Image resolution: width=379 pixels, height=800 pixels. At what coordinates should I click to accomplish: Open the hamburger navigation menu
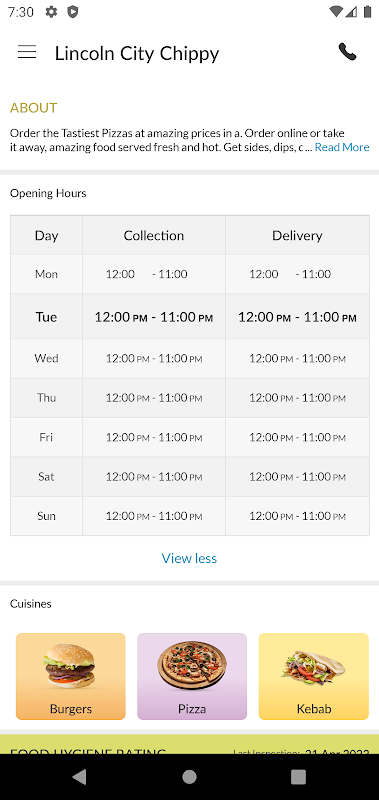pos(27,52)
